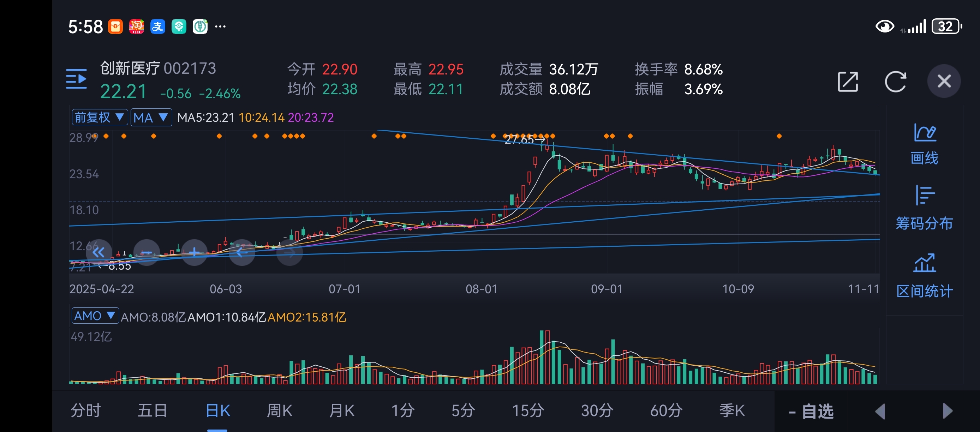
Task: Go to next stock with right triangle
Action: point(947,412)
